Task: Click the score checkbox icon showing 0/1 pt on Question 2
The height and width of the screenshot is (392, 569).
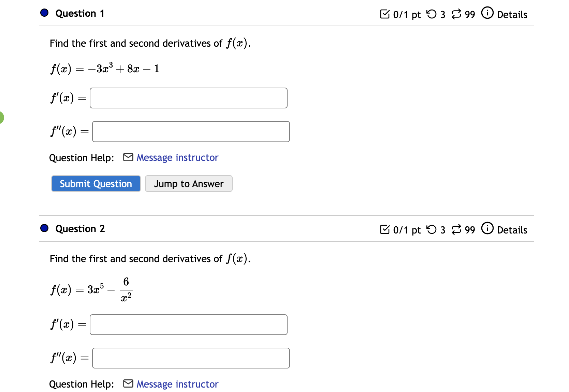Action: (x=385, y=230)
